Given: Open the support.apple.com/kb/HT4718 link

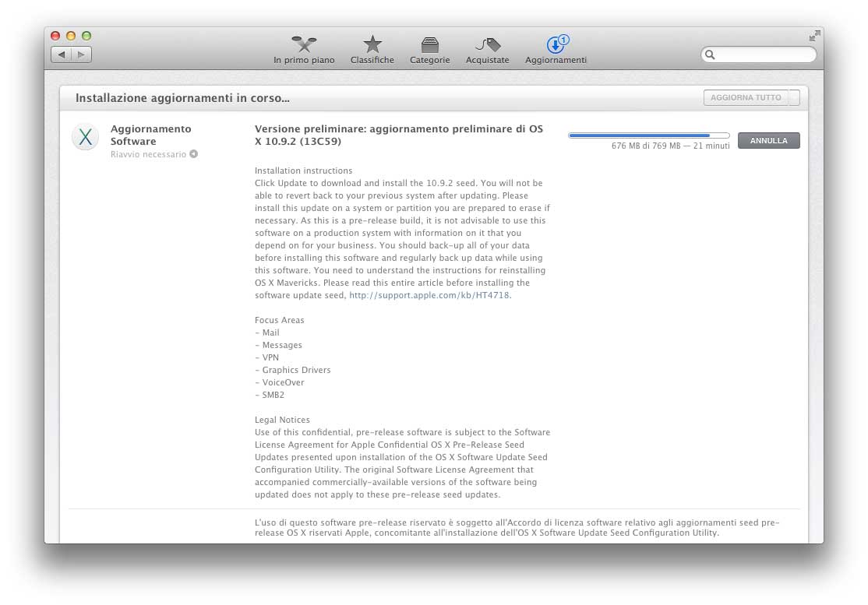Looking at the screenshot, I should click(x=429, y=295).
